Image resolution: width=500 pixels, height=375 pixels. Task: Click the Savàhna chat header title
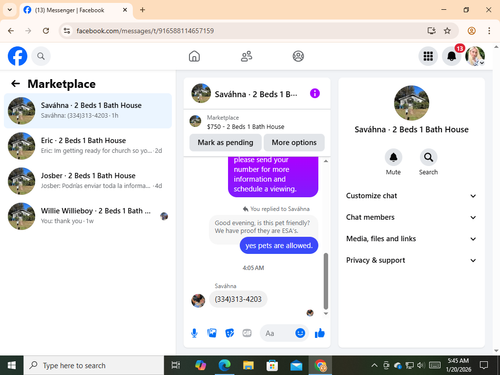(256, 94)
